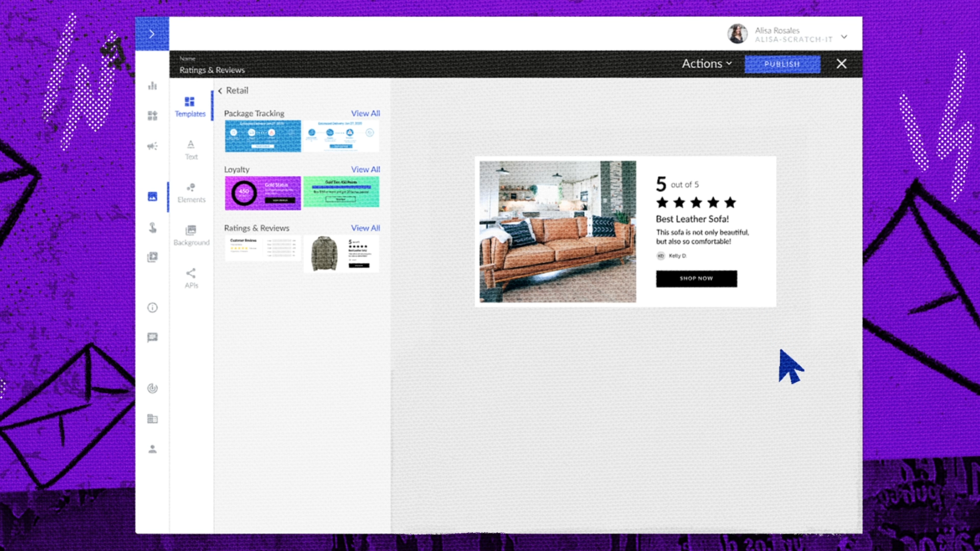Image resolution: width=980 pixels, height=551 pixels.
Task: Switch to the Elements tab
Action: 191,192
